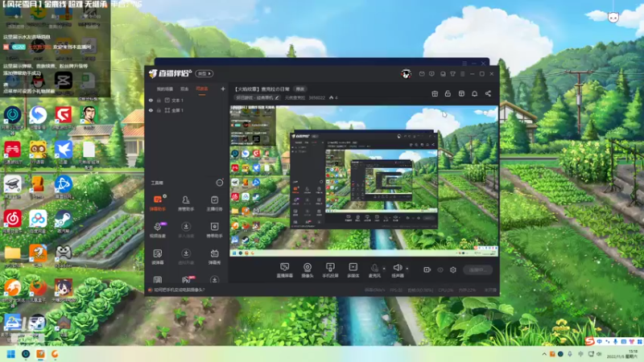The height and width of the screenshot is (362, 644).
Task: Click the start live stream button
Action: [478, 269]
